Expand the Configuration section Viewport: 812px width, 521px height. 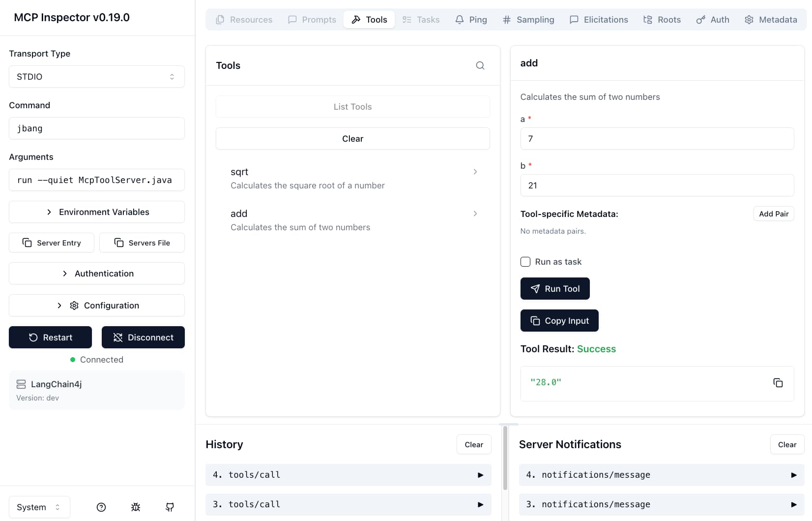97,306
